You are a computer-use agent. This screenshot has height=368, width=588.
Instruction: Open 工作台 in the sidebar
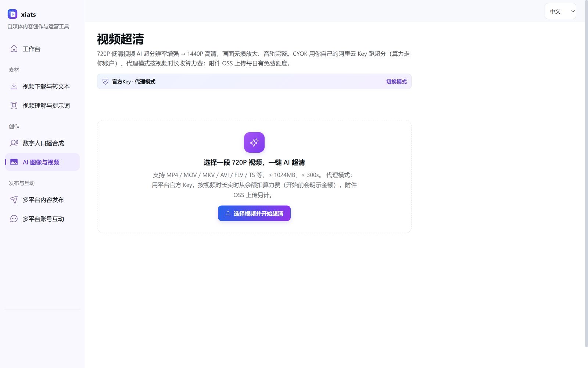tap(42, 49)
